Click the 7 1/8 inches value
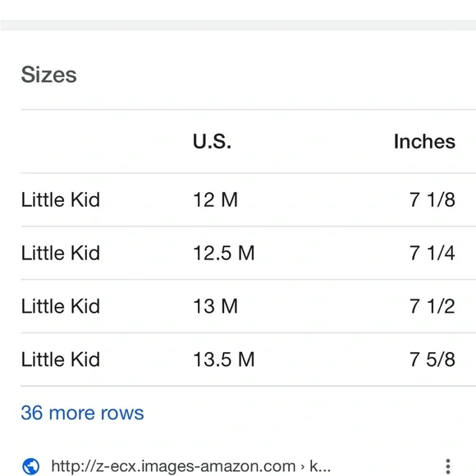Screen dimensions: 476x476 click(x=433, y=199)
